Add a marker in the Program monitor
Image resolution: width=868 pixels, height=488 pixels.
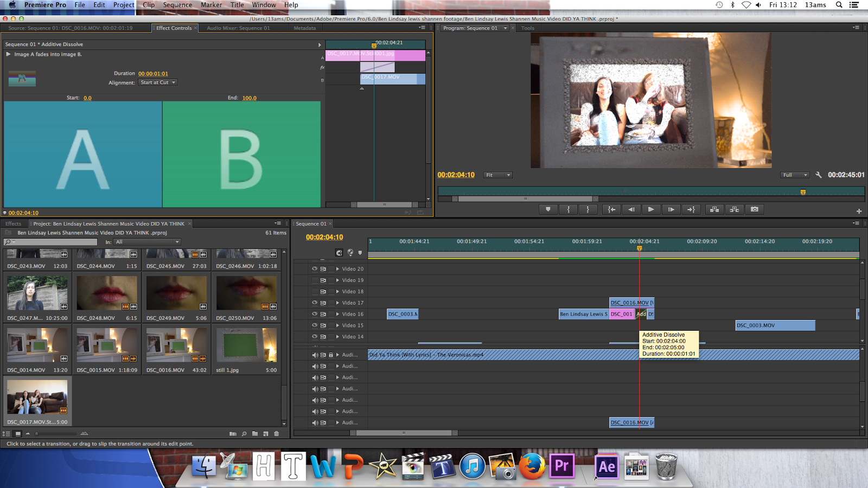(548, 209)
